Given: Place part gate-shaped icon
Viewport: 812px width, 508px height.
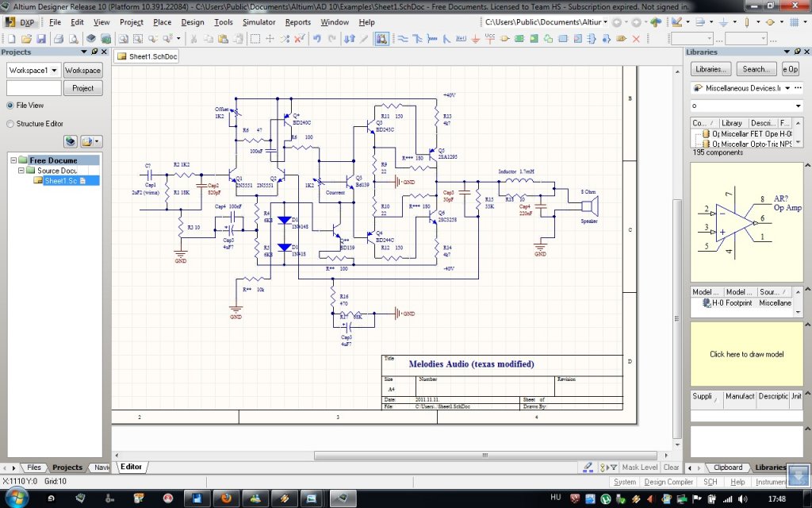Looking at the screenshot, I should [x=505, y=39].
